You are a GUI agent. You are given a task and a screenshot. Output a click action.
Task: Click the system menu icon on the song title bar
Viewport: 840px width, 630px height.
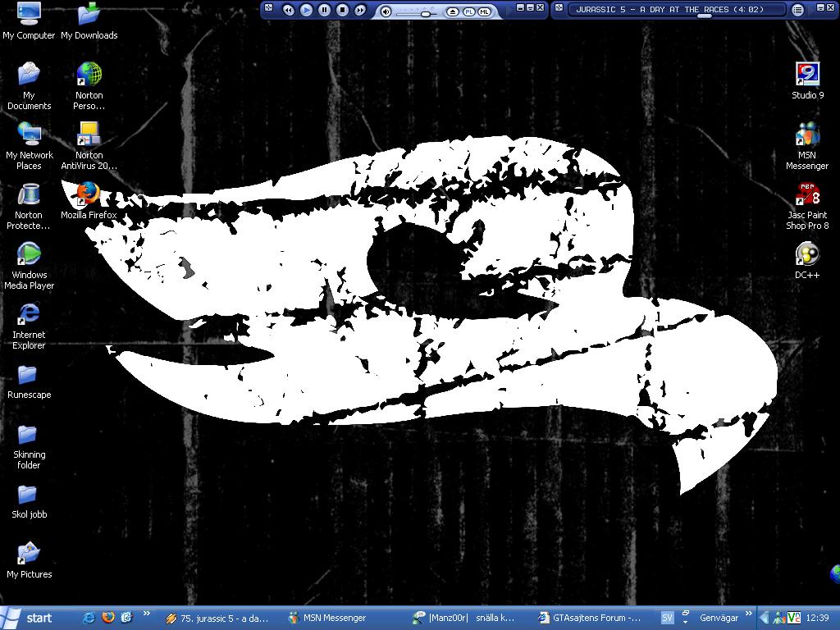(x=559, y=7)
